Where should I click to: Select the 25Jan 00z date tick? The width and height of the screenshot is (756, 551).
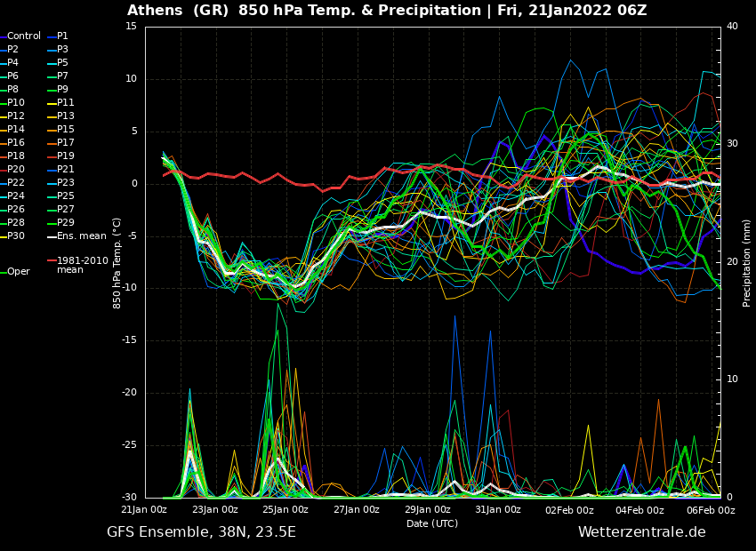point(286,509)
